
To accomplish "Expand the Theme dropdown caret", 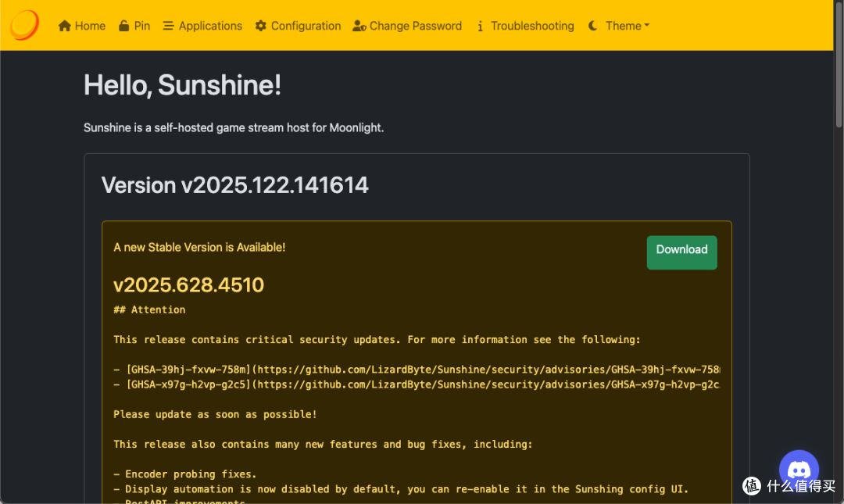I will point(647,26).
